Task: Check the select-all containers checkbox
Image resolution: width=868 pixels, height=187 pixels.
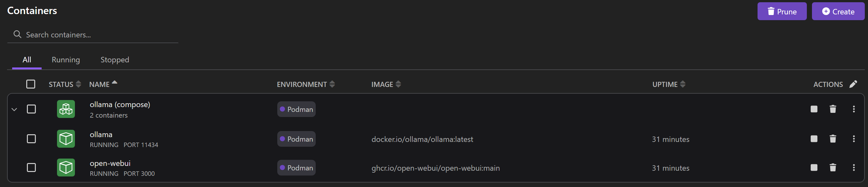Action: pyautogui.click(x=31, y=84)
